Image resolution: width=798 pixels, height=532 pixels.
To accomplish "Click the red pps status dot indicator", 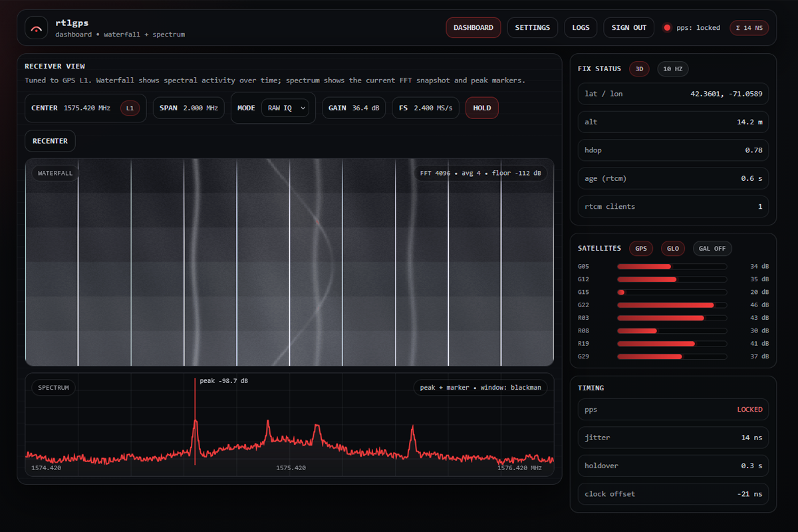I will pos(666,27).
